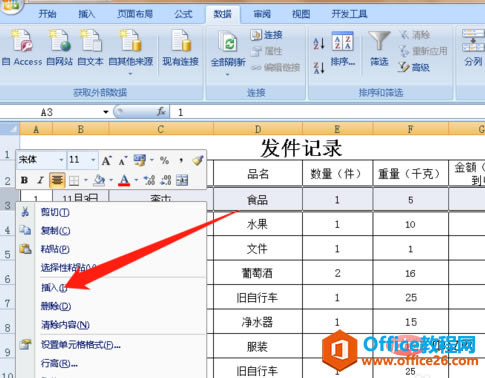Apply accounting number format in mini toolbar
The height and width of the screenshot is (378, 485).
(140, 160)
